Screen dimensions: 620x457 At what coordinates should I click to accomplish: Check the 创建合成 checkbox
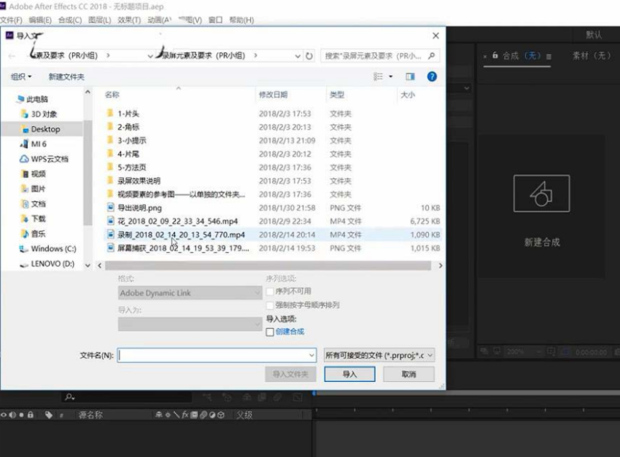270,332
